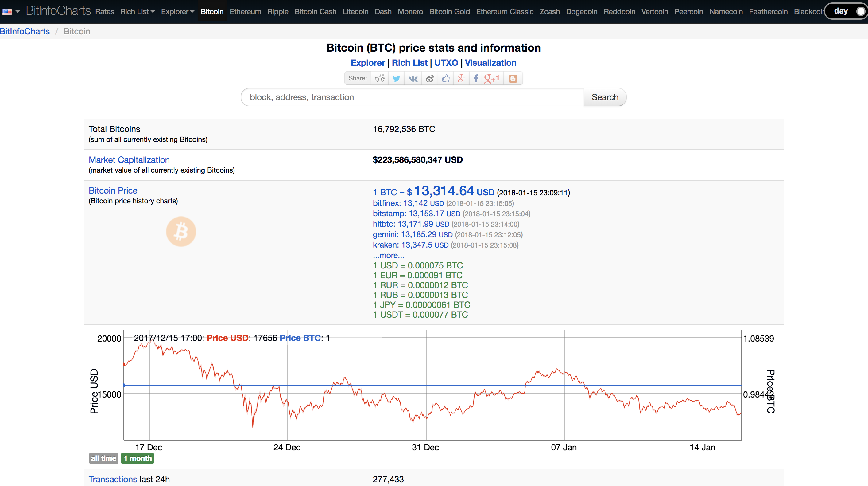The image size is (868, 486).
Task: Switch to Ripple in the navbar
Action: click(x=278, y=11)
